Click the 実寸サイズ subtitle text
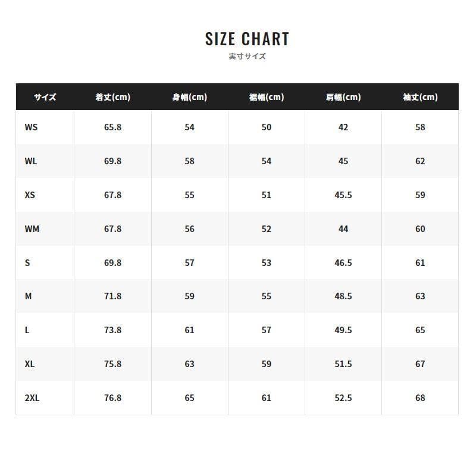The width and height of the screenshot is (476, 476). click(x=247, y=57)
